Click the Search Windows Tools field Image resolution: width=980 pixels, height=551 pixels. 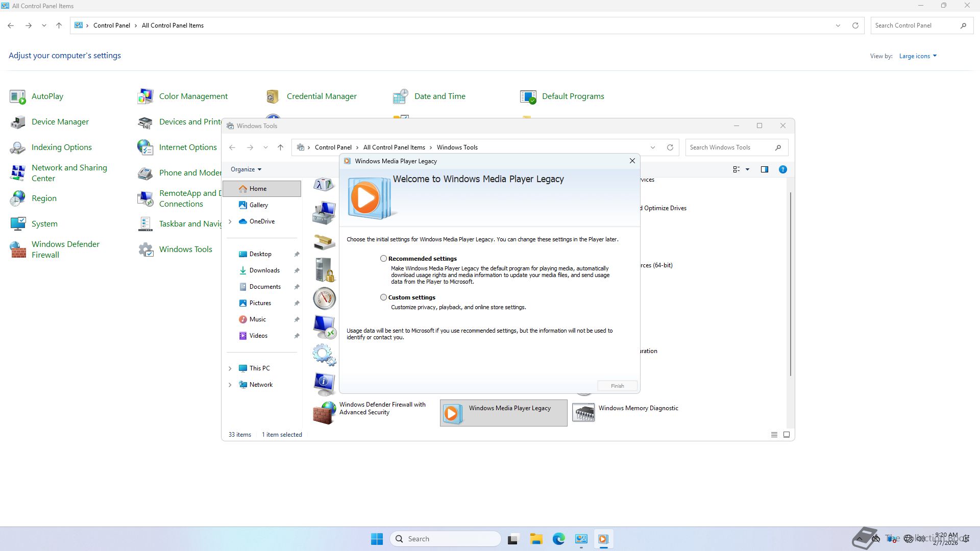(x=730, y=147)
